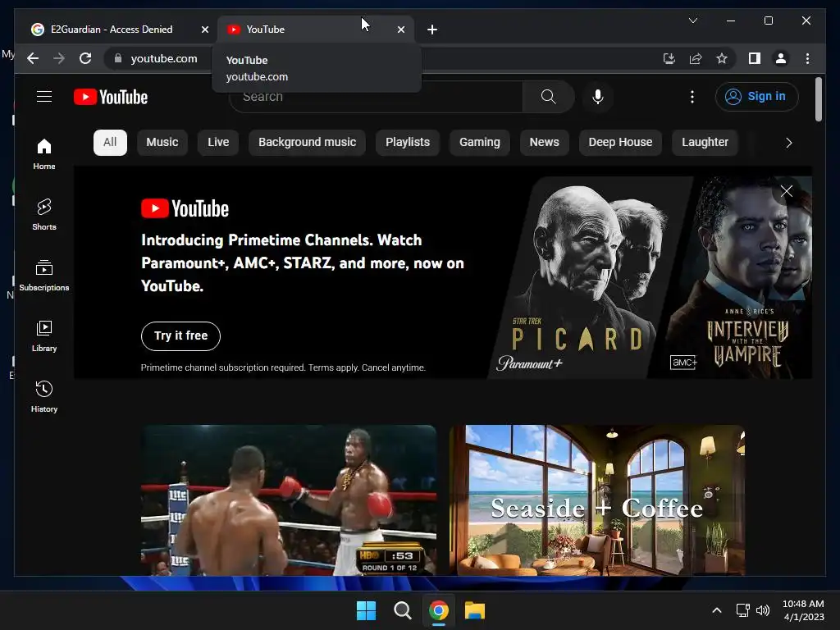The height and width of the screenshot is (630, 840).
Task: Open YouTube settings three-dot menu
Action: [x=692, y=97]
